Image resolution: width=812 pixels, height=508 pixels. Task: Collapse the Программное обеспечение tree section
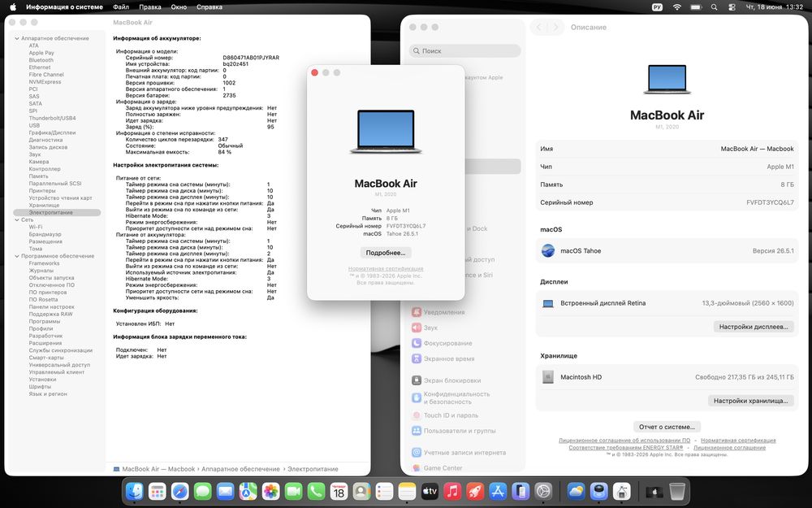coord(16,256)
